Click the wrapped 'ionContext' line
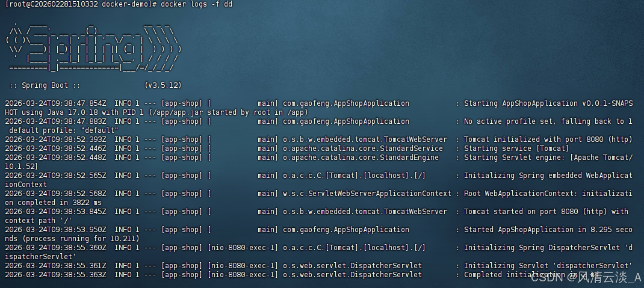 (26, 185)
